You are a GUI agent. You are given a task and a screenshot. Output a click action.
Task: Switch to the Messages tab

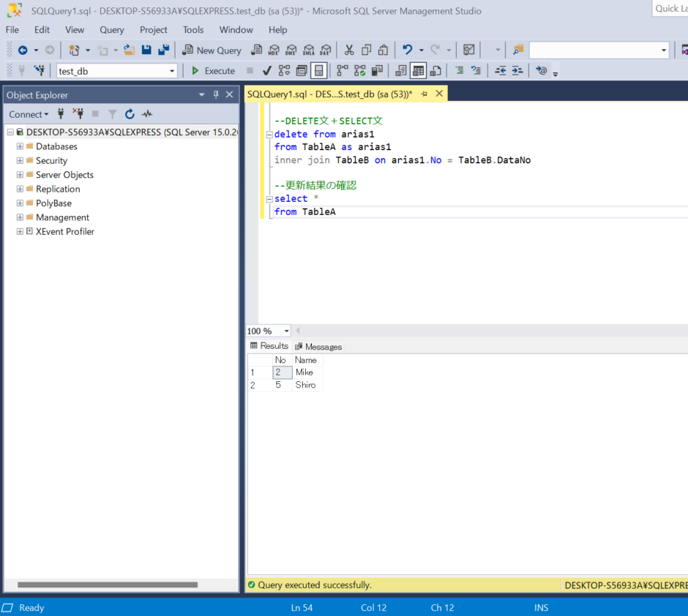318,347
